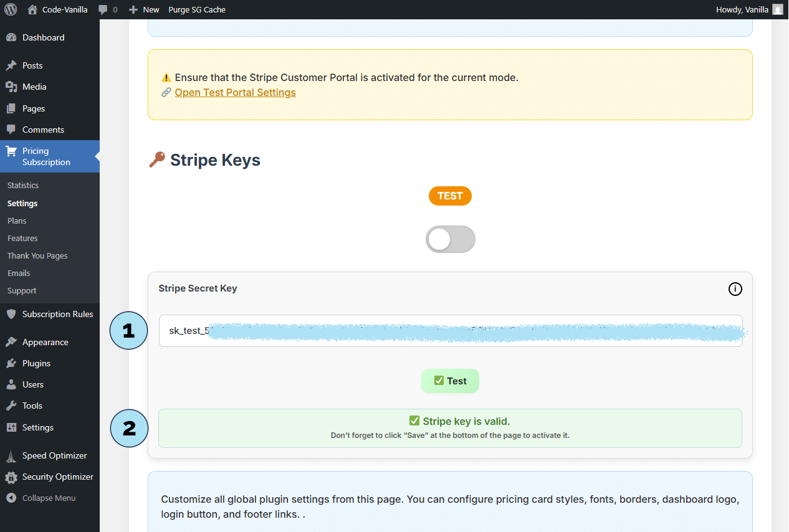Viewport: 789px width, 532px height.
Task: Click the Dashboard gauge icon in sidebar
Action: [11, 37]
